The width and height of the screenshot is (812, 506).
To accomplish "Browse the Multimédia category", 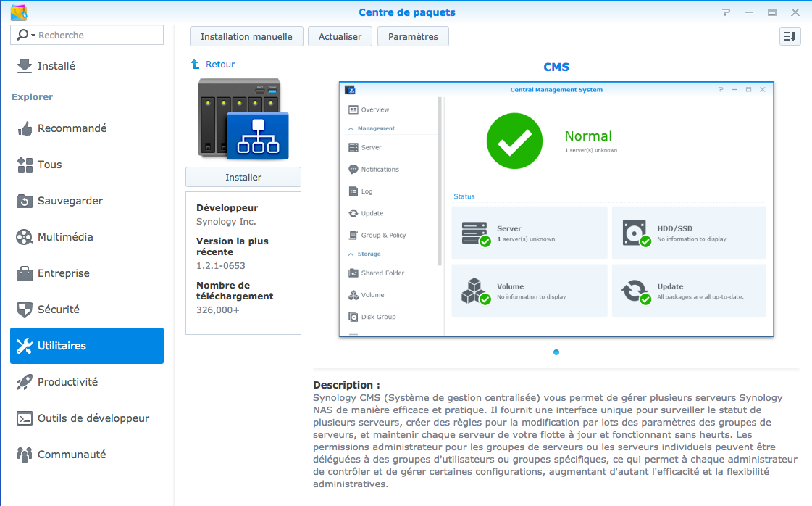I will (87, 237).
